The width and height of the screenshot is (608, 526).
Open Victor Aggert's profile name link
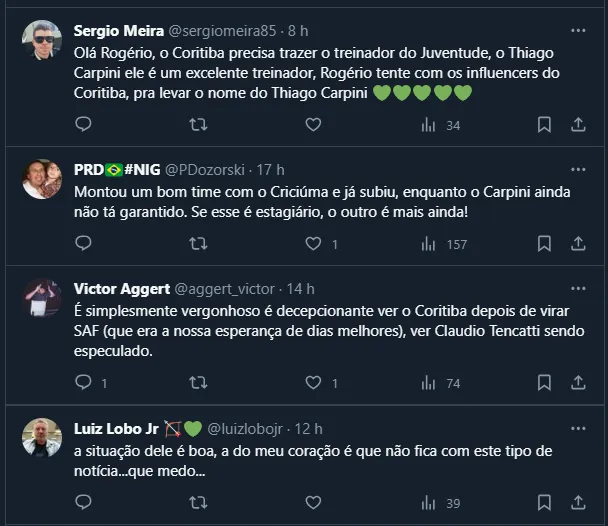click(x=121, y=289)
